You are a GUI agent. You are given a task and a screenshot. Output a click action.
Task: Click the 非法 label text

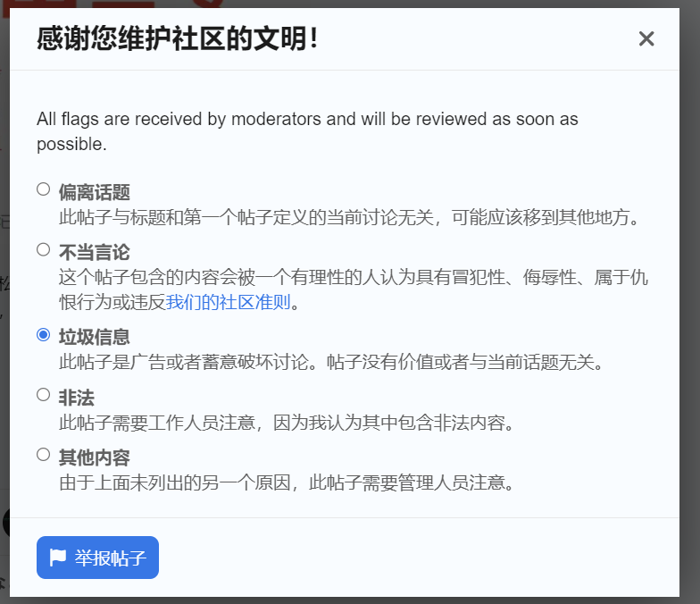tap(77, 398)
